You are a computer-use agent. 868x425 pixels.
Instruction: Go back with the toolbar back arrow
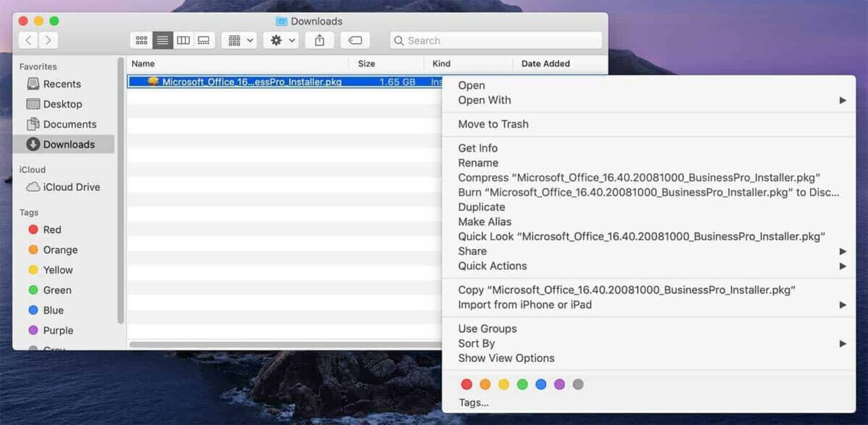pyautogui.click(x=28, y=41)
